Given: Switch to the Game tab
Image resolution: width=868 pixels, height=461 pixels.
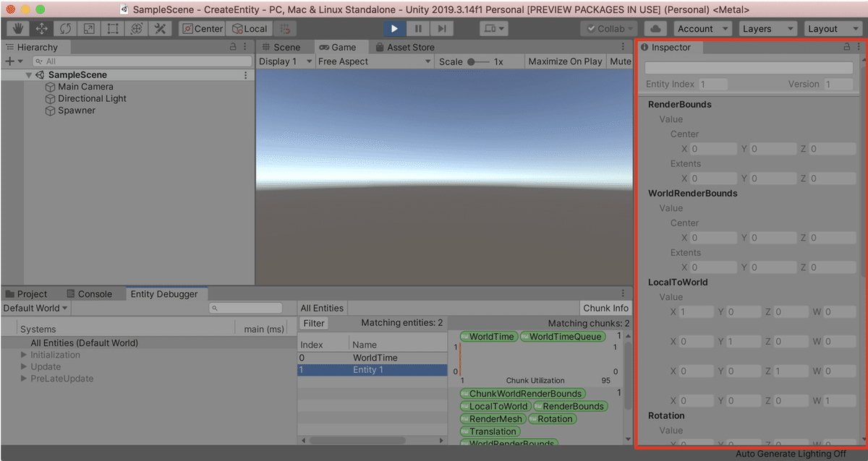Looking at the screenshot, I should [338, 47].
